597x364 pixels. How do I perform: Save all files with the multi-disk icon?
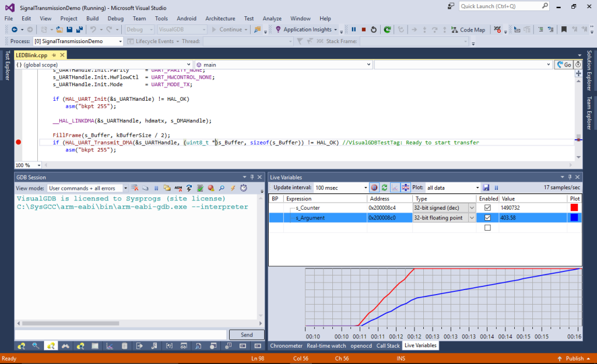(79, 29)
